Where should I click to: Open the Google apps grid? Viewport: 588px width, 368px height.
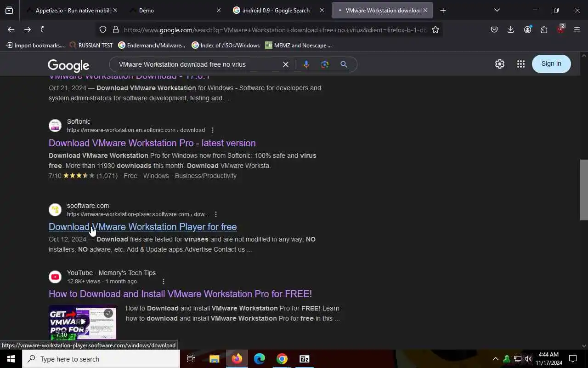pos(520,64)
